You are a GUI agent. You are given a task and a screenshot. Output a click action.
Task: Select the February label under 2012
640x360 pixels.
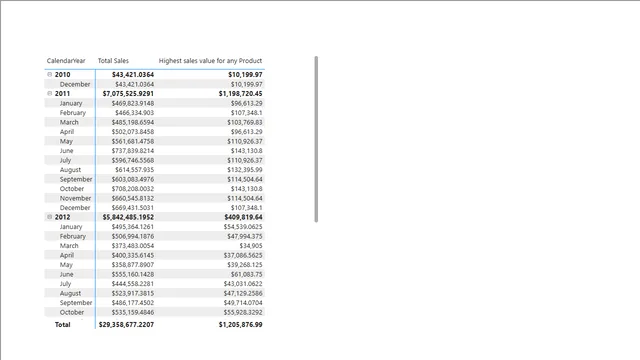73,236
